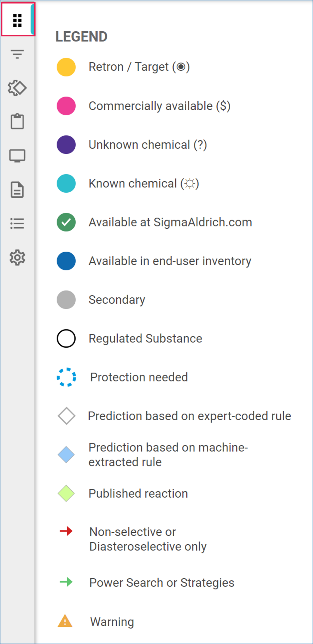The width and height of the screenshot is (313, 644).
Task: Click the Available in end-user inventory text
Action: 170,261
